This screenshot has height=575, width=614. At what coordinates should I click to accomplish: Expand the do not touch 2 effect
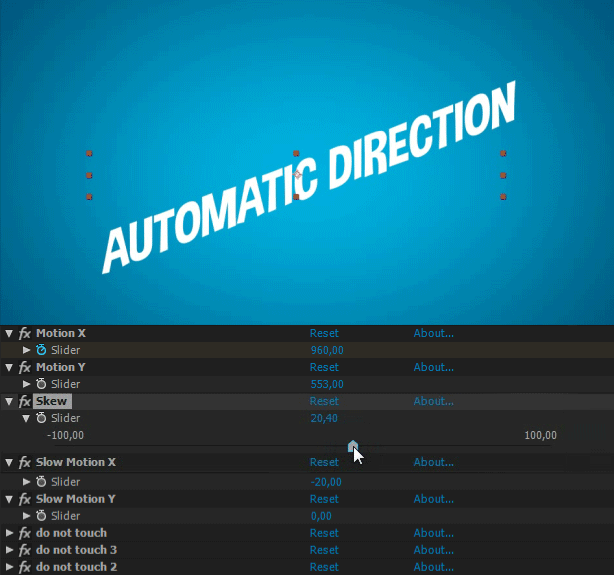9,567
